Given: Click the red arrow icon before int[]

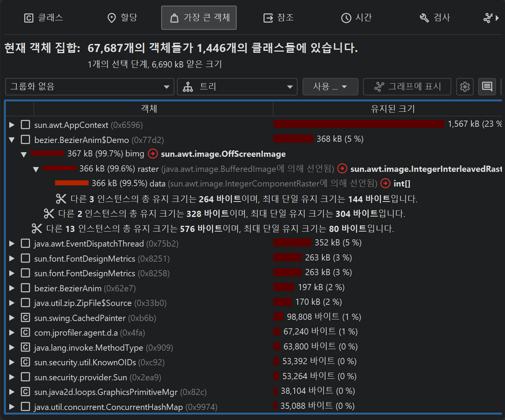Looking at the screenshot, I should [385, 183].
